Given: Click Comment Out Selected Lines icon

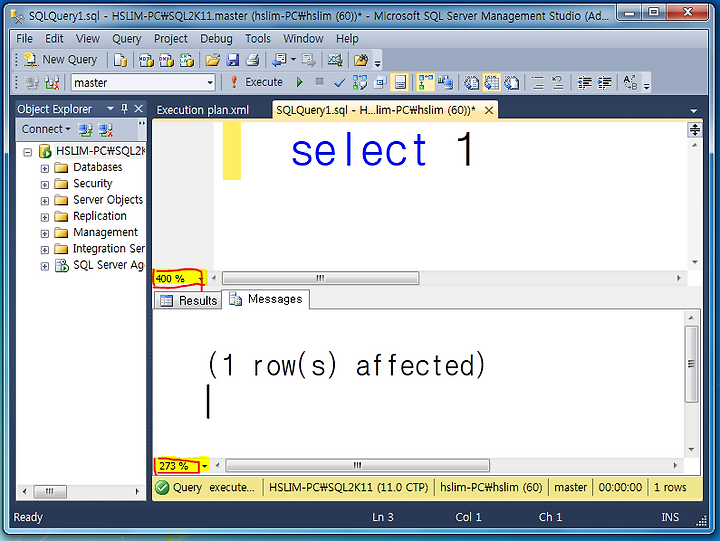Looking at the screenshot, I should click(537, 83).
